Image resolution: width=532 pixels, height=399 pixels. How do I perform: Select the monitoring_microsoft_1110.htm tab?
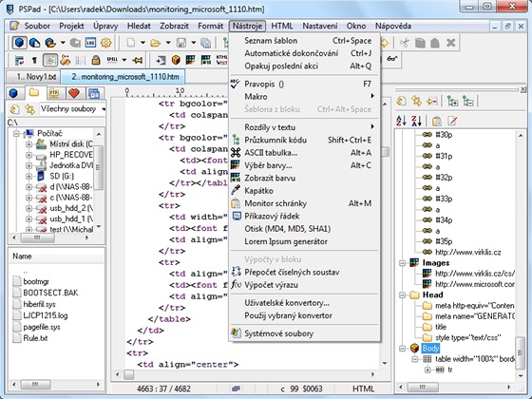coord(123,77)
